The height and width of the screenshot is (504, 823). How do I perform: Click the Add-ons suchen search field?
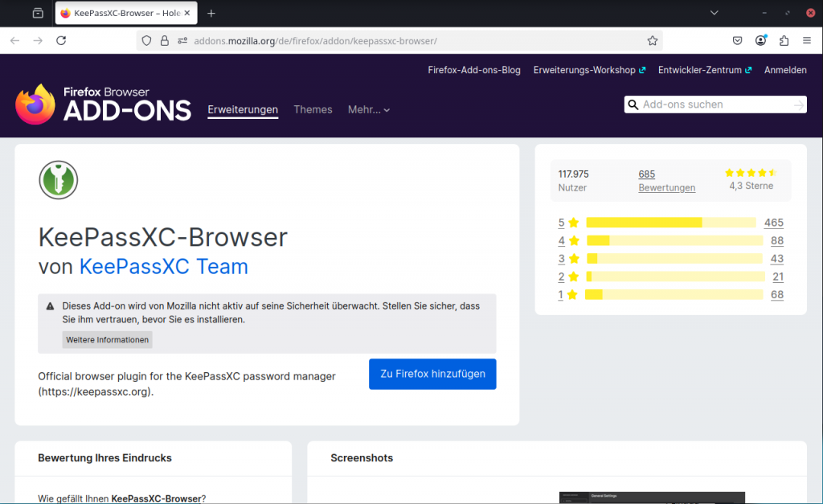click(711, 104)
